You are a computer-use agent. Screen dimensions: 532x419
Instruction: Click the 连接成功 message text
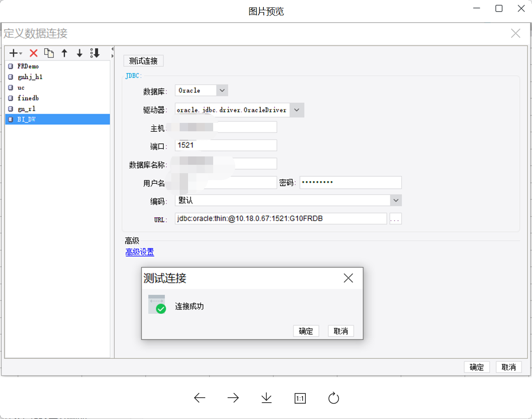coord(189,306)
